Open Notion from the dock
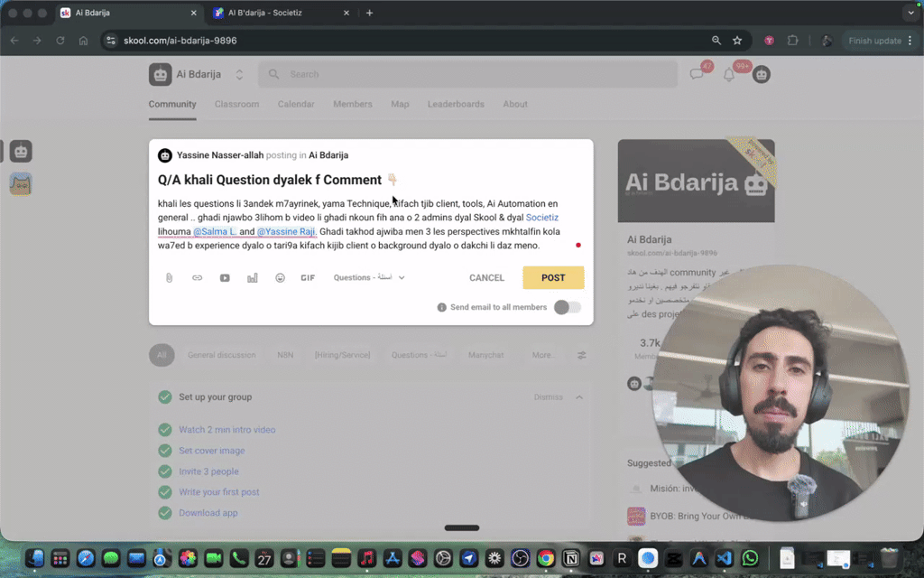924x578 pixels. [571, 558]
